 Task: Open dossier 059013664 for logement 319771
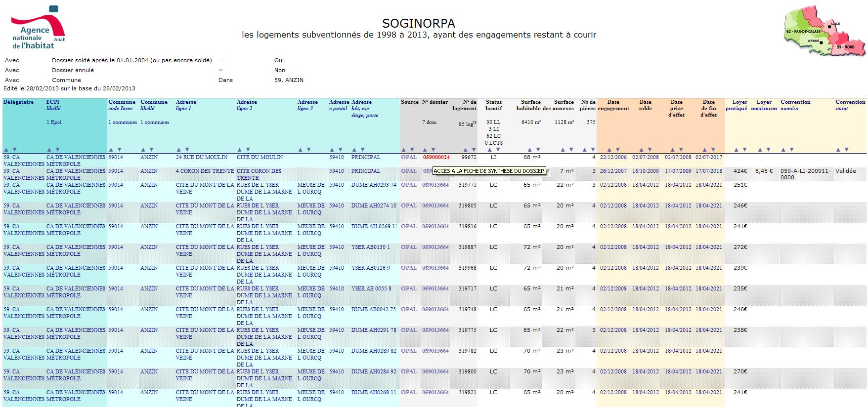(435, 185)
